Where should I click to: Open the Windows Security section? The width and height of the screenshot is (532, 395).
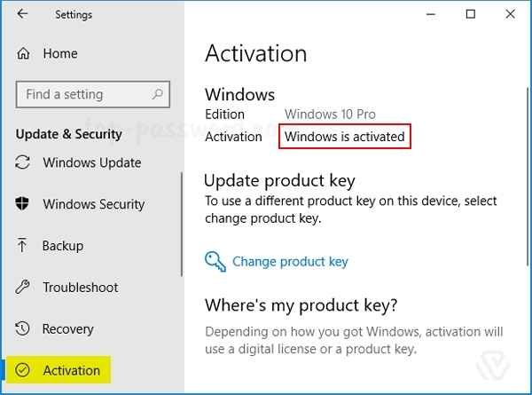pos(93,204)
